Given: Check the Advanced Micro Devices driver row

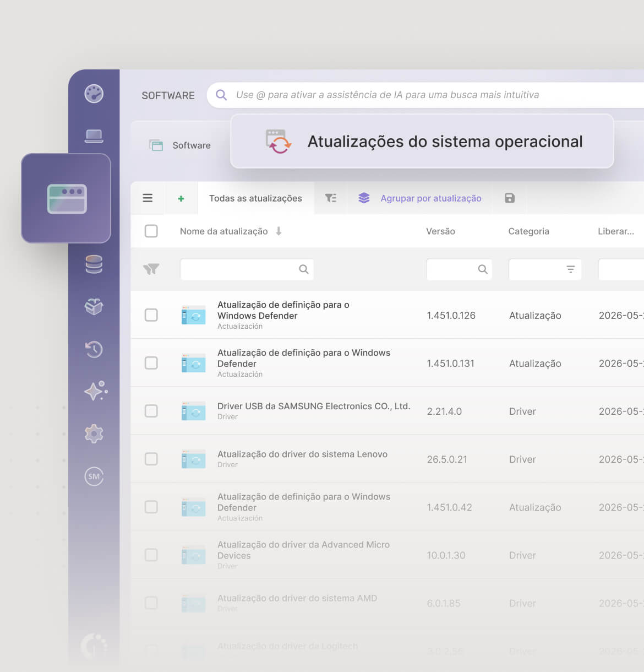Looking at the screenshot, I should [x=151, y=555].
